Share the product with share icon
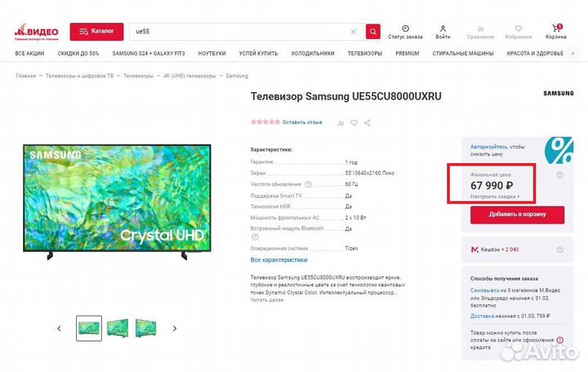This screenshot has width=588, height=372. tap(367, 123)
